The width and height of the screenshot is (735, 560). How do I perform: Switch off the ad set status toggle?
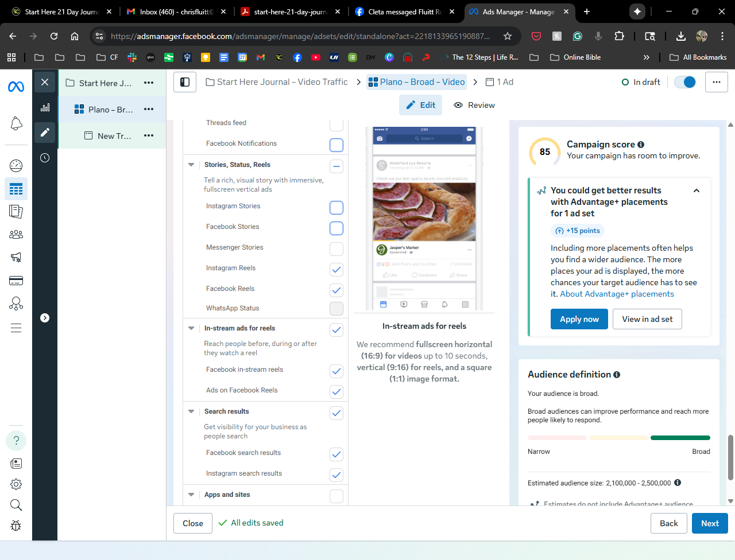pyautogui.click(x=685, y=82)
